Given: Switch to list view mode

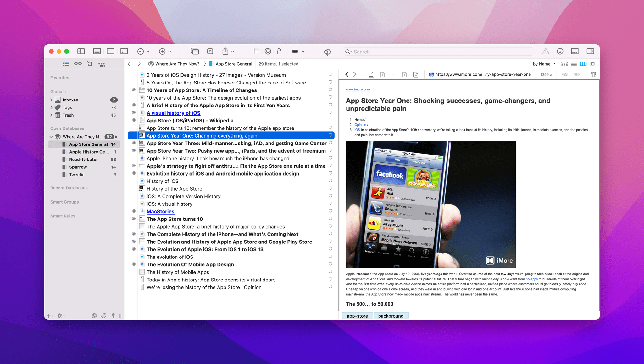Looking at the screenshot, I should pos(574,64).
